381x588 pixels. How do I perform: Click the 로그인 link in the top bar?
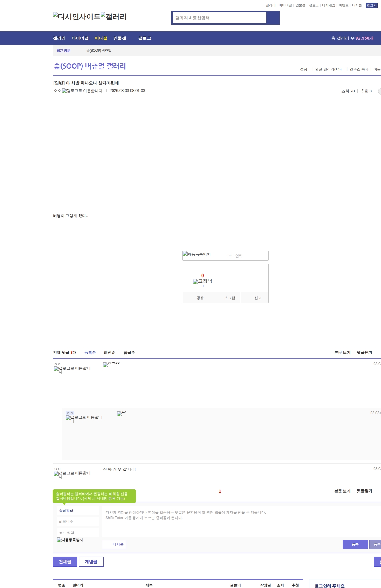pyautogui.click(x=371, y=5)
